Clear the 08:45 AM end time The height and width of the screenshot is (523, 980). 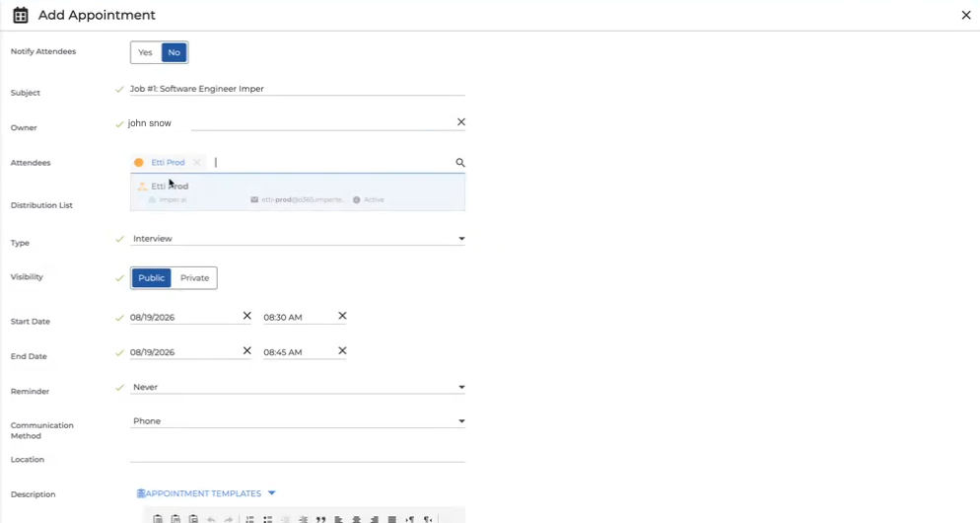tap(342, 351)
